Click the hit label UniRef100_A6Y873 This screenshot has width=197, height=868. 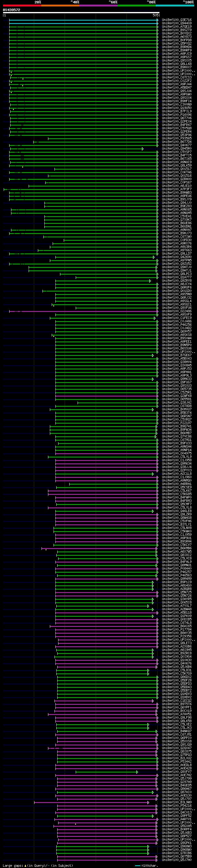177,37
